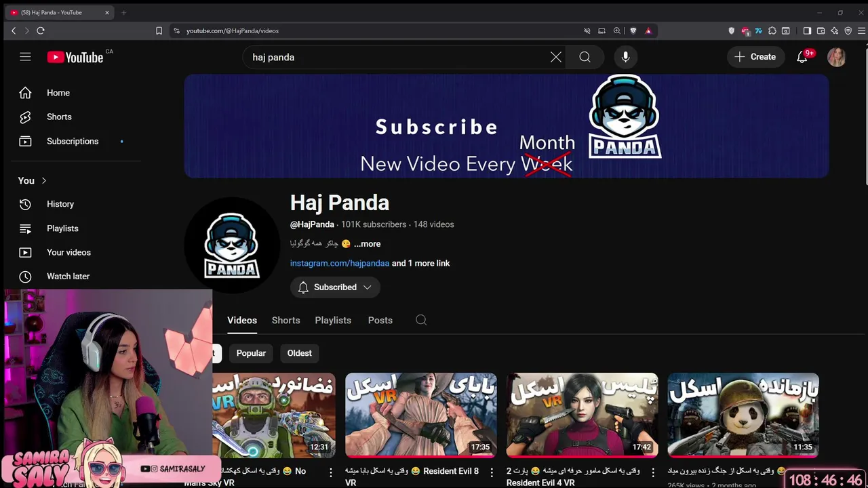Image resolution: width=868 pixels, height=488 pixels.
Task: Open browser main menu hamburger icon
Action: (862, 30)
